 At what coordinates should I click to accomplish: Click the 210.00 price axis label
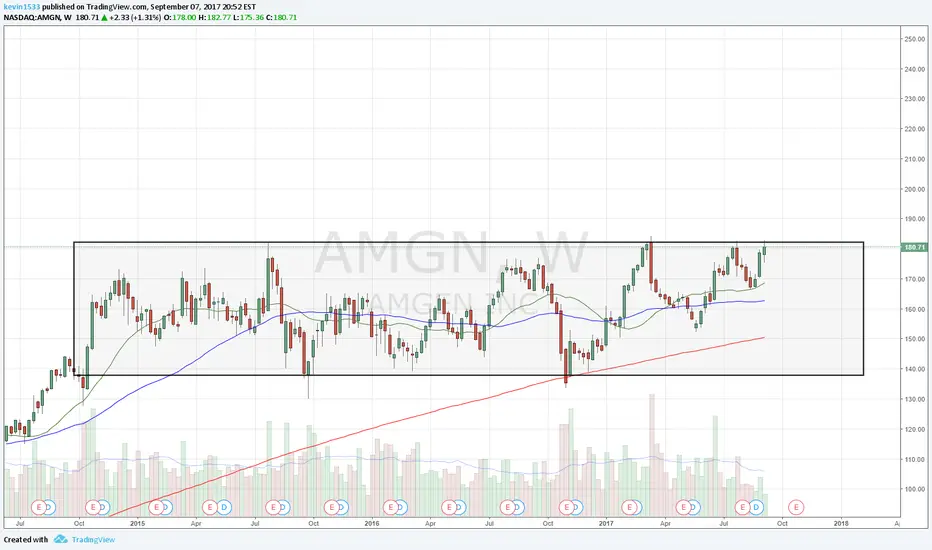(914, 159)
